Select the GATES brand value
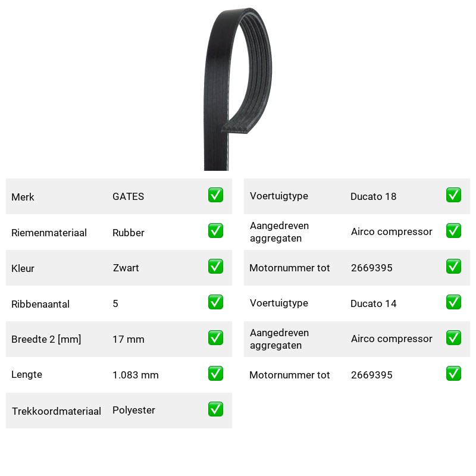Viewport: 476px width, 476px height. click(x=128, y=196)
